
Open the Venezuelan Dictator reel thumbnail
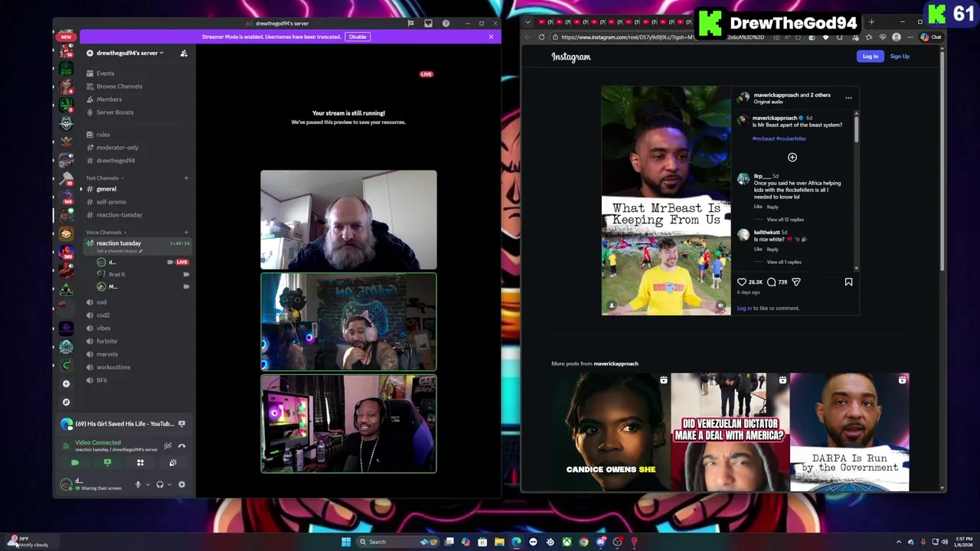pyautogui.click(x=730, y=432)
